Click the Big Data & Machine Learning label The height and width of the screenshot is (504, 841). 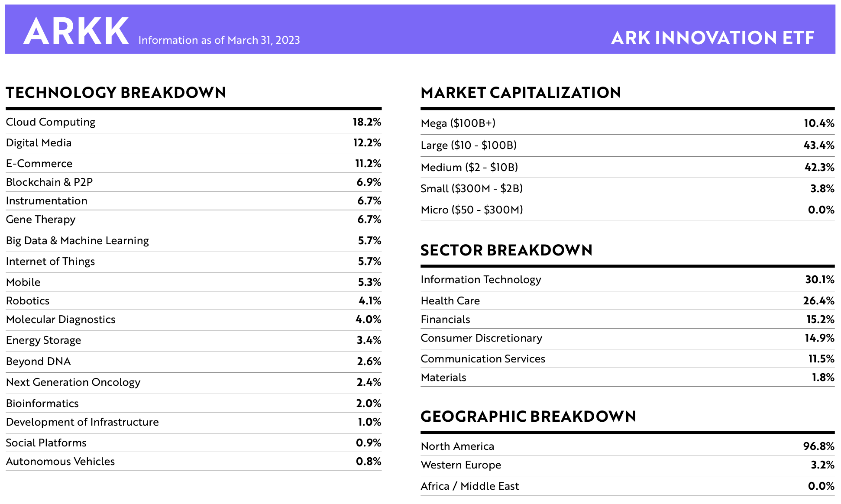click(x=78, y=241)
